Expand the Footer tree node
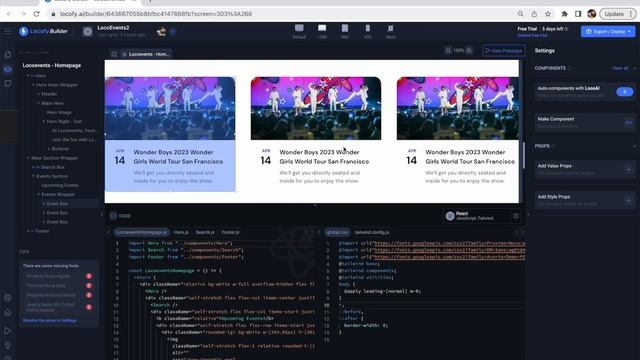 (x=28, y=231)
